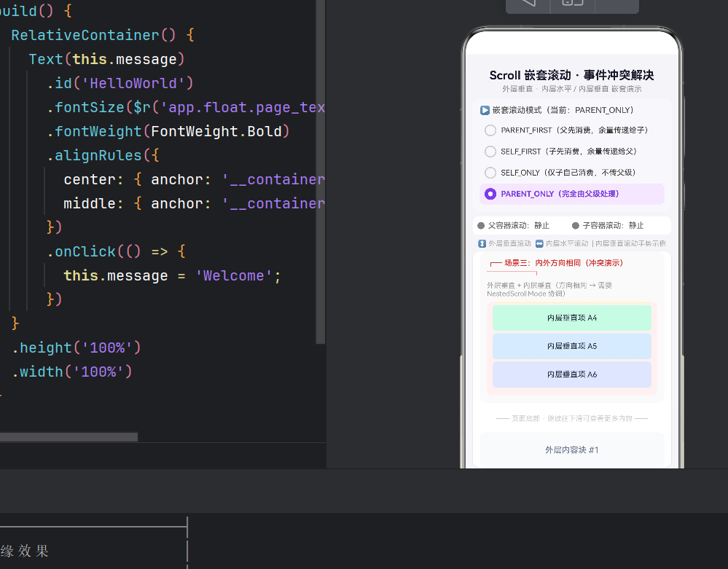
Task: Click 'HelloWorld' string in the code
Action: pyautogui.click(x=133, y=84)
